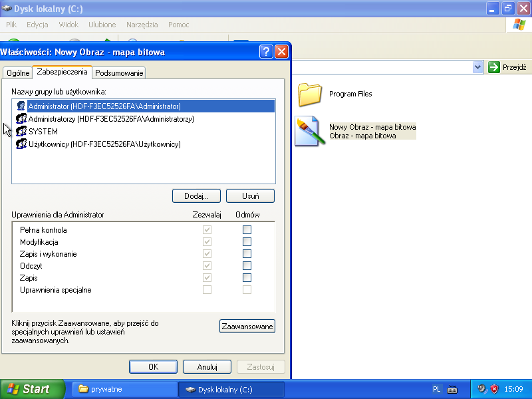Click the green Przejdź go arrow
Viewport: 532px width, 399px height.
click(x=494, y=67)
